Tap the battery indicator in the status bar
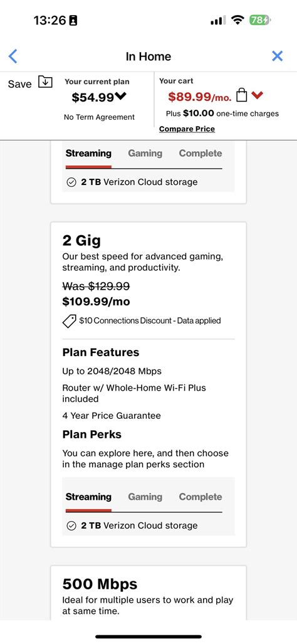 coord(260,19)
